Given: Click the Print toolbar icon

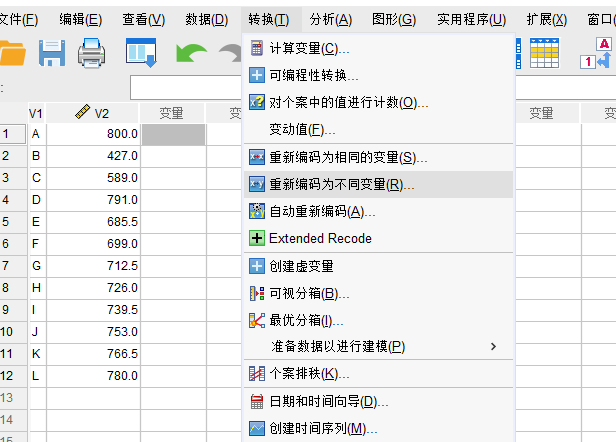Looking at the screenshot, I should [x=91, y=53].
